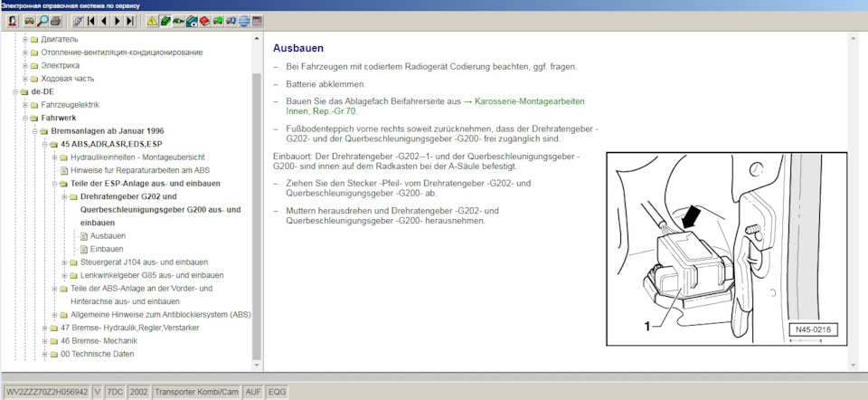Click the yellow warning triangle icon
The width and height of the screenshot is (868, 400).
click(x=152, y=22)
